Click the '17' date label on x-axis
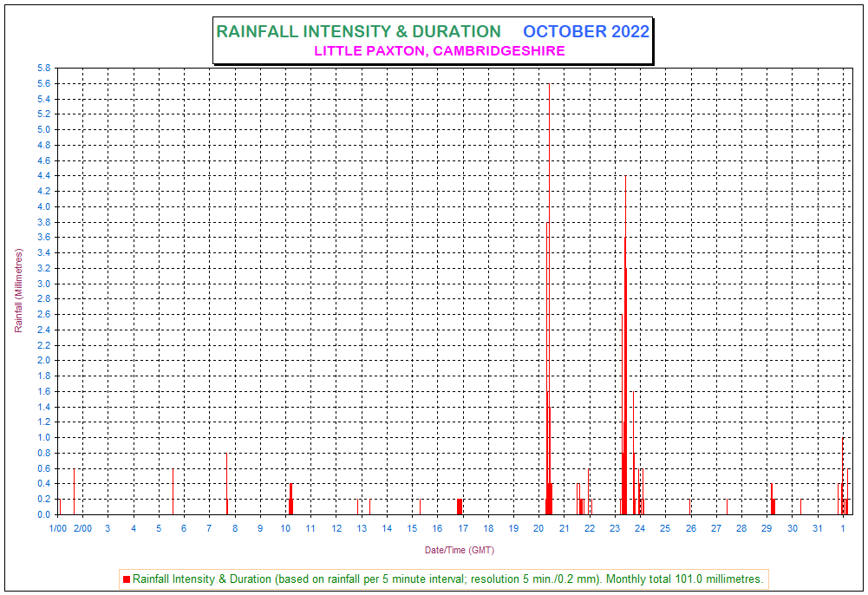868x595 pixels. 463,528
